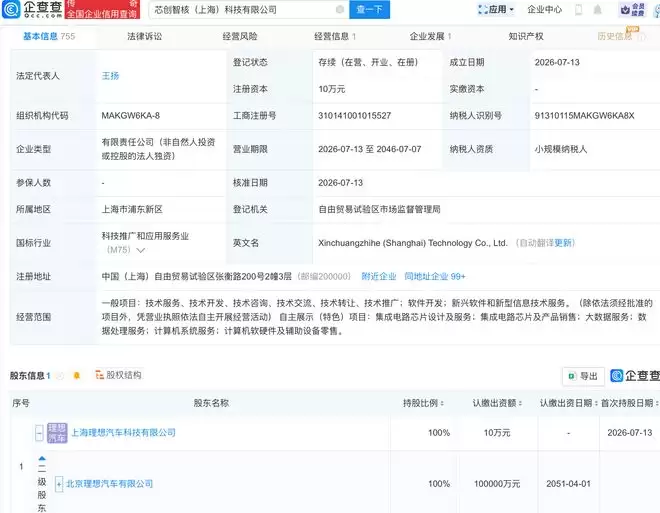Open the 应用 dropdown menu
The height and width of the screenshot is (513, 660).
pyautogui.click(x=496, y=9)
